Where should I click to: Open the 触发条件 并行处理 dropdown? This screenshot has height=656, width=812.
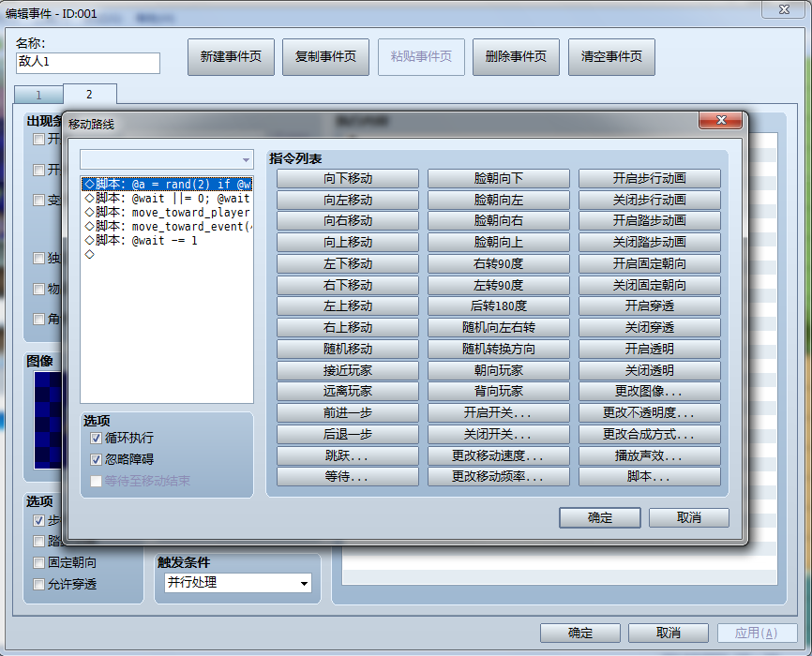pos(238,583)
